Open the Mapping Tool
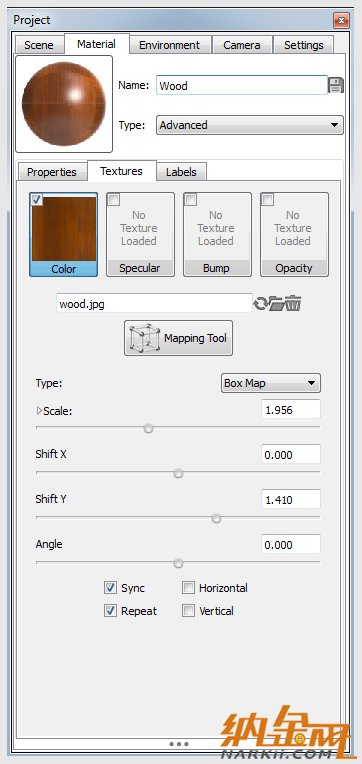362x764 pixels. (178, 338)
